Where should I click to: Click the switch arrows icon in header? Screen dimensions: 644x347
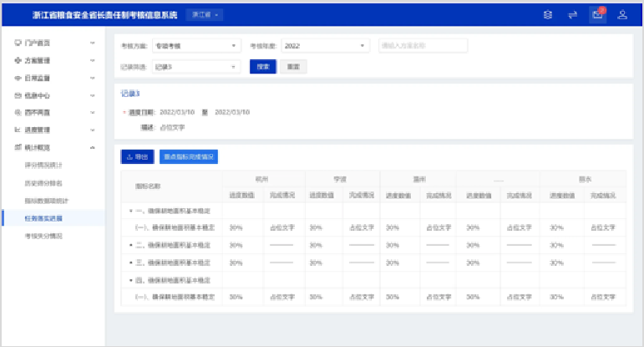pyautogui.click(x=573, y=15)
